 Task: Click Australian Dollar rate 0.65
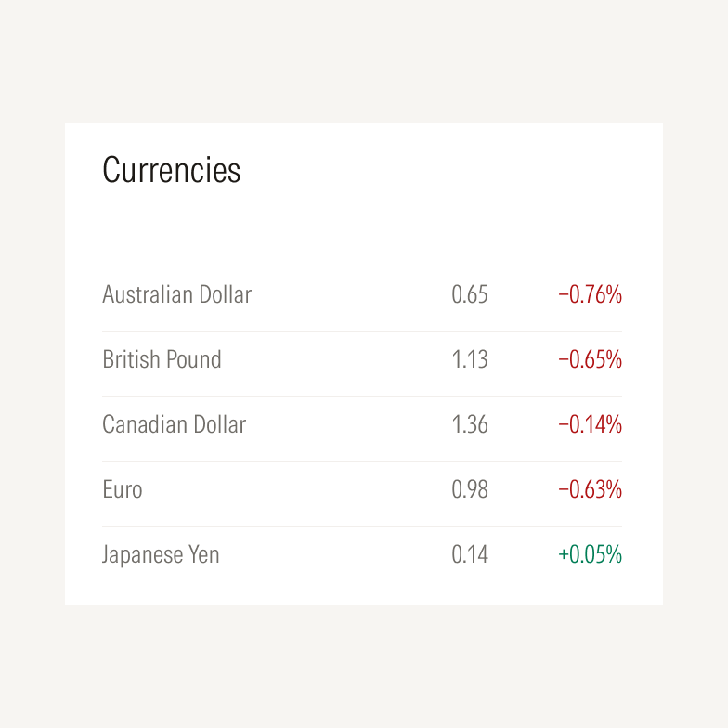pyautogui.click(x=470, y=295)
